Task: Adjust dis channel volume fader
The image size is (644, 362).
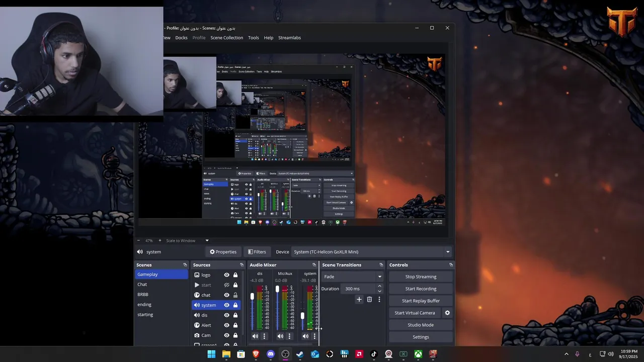Action: (252, 296)
